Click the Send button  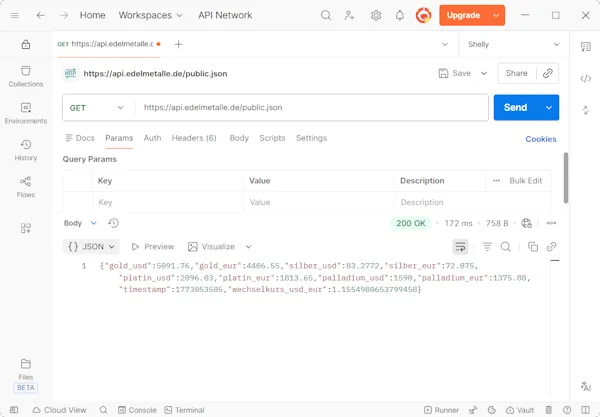pyautogui.click(x=515, y=107)
